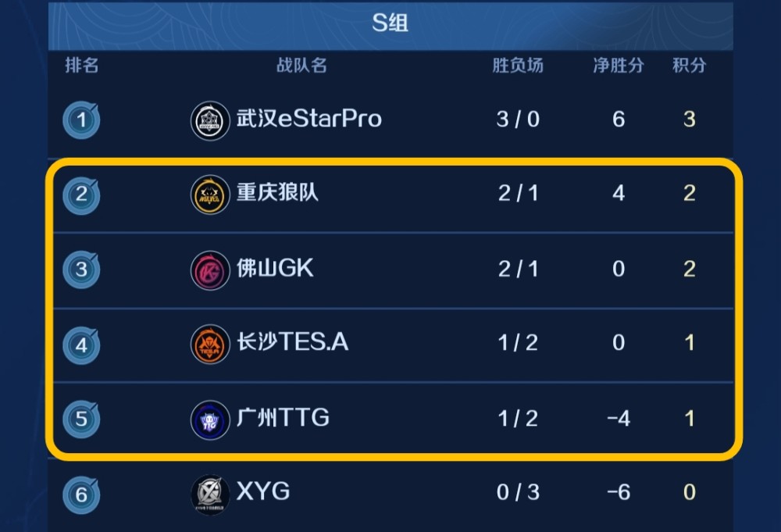Open the 长沙TES.A team name

pos(292,342)
